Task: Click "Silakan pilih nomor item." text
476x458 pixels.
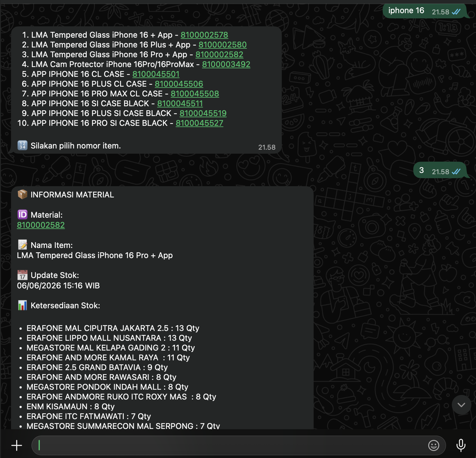Action: [x=76, y=146]
